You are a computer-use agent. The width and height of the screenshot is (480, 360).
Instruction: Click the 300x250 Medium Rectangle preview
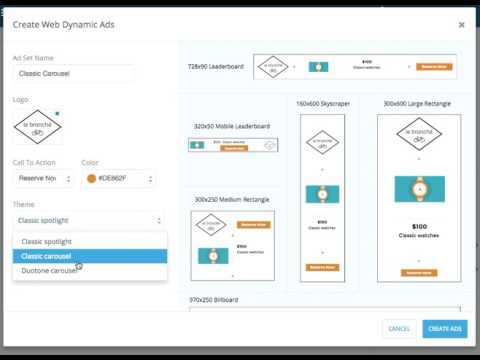pos(233,246)
